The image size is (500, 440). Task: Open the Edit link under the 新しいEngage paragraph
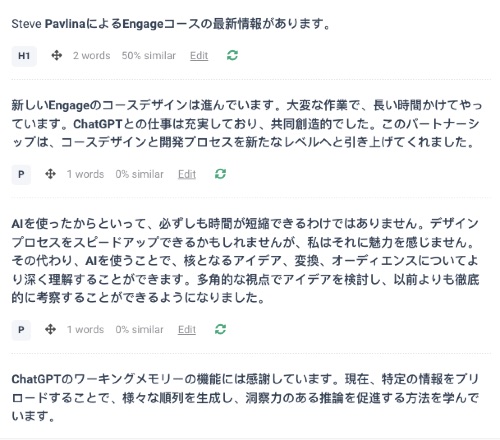(187, 174)
